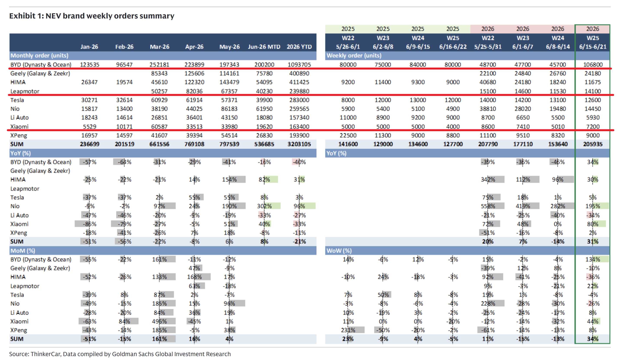Select the week range header '5/26-6/1'

click(x=348, y=47)
